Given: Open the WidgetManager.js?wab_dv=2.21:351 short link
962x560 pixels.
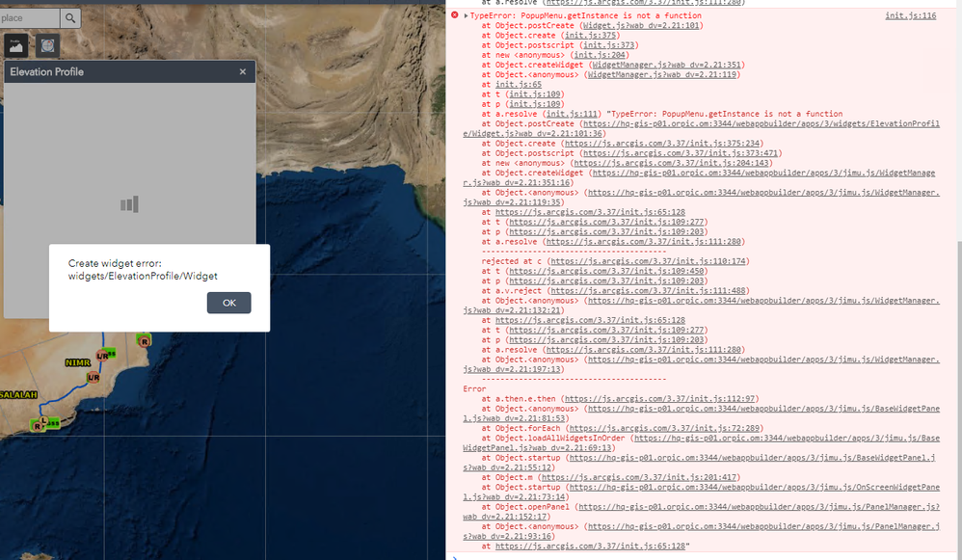Looking at the screenshot, I should pyautogui.click(x=666, y=65).
